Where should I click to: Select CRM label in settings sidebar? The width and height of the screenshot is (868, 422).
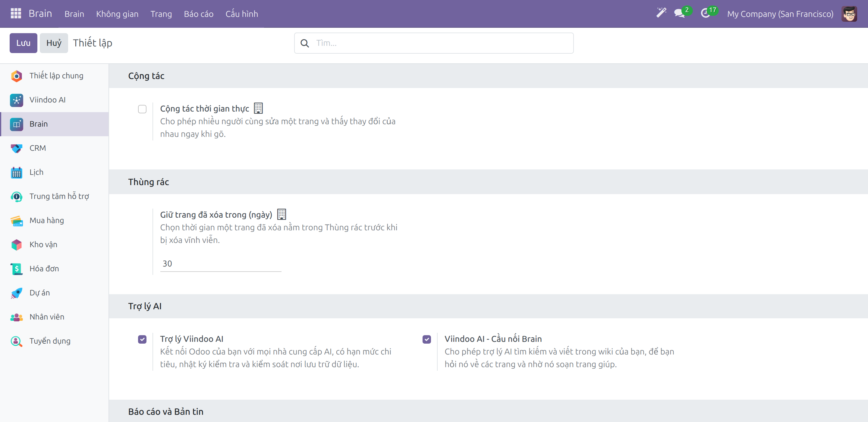[x=38, y=148]
